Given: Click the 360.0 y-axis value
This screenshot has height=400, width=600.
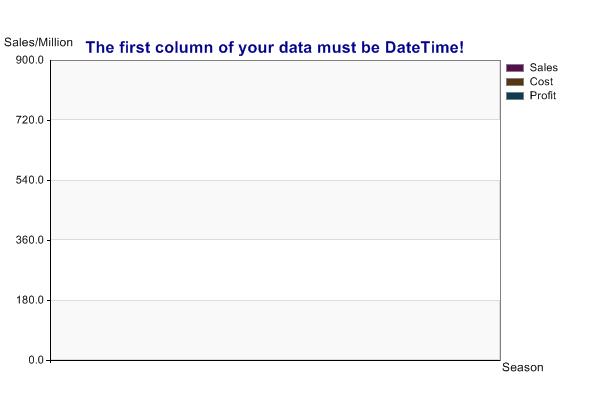Looking at the screenshot, I should point(30,240).
